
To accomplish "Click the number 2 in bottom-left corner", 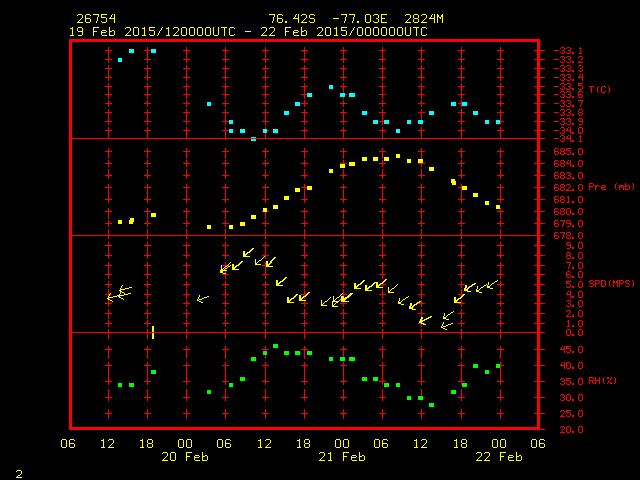I will [19, 472].
